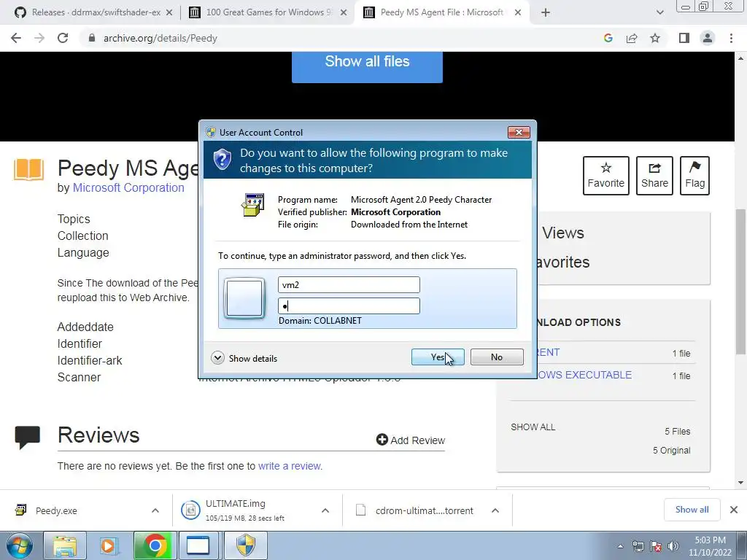Click the SHOW ALL download option
Viewport: 747px width, 560px height.
pyautogui.click(x=533, y=427)
